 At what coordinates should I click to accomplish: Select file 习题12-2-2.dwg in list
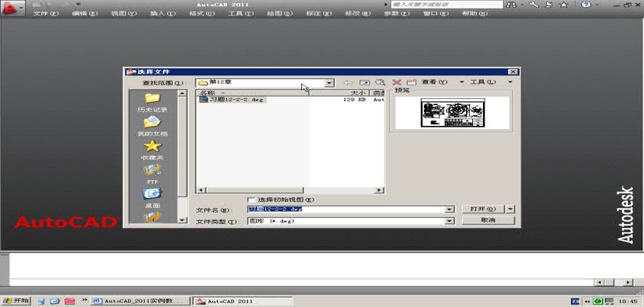[x=232, y=100]
